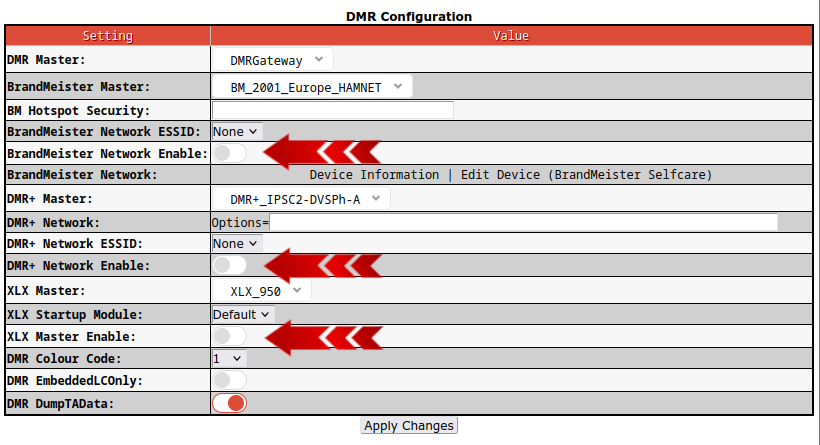Open the DMR Master dropdown
Image resolution: width=820 pixels, height=445 pixels.
click(272, 60)
